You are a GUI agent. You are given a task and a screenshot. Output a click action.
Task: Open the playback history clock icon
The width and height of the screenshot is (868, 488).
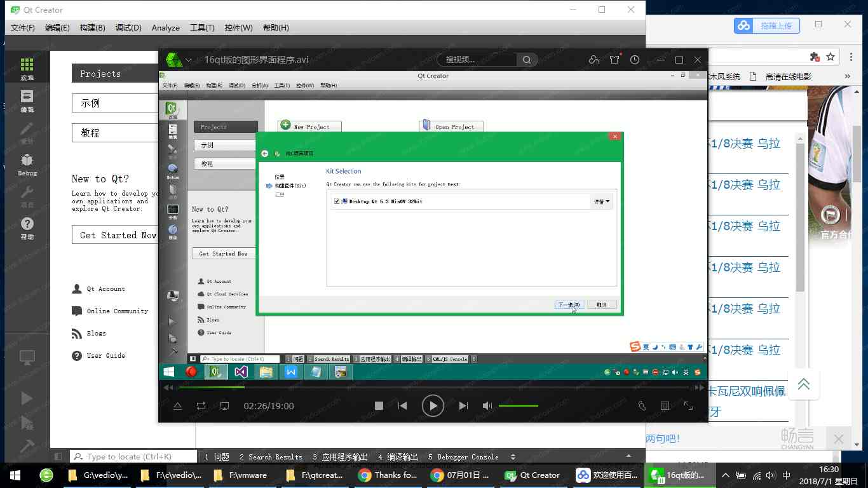635,60
